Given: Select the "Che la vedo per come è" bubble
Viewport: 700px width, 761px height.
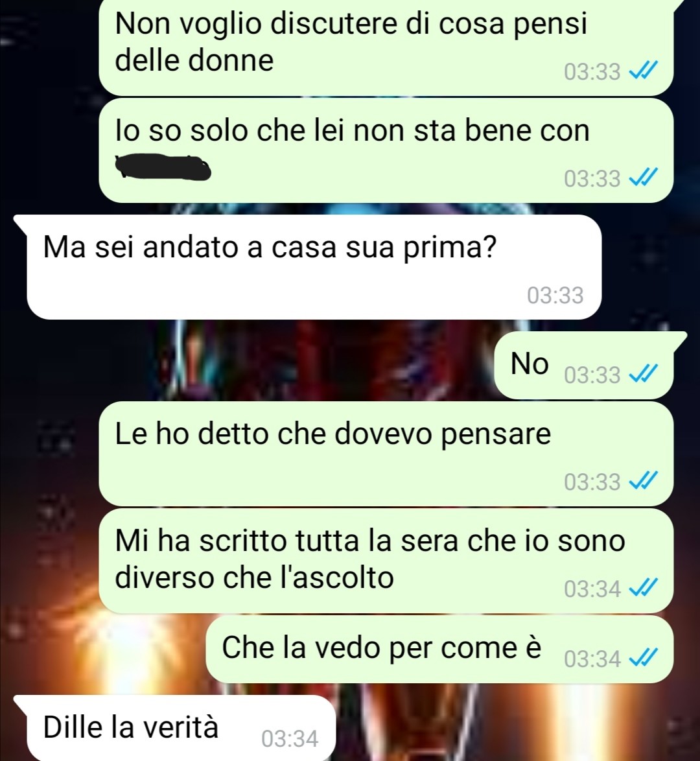Looking at the screenshot, I should point(439,650).
